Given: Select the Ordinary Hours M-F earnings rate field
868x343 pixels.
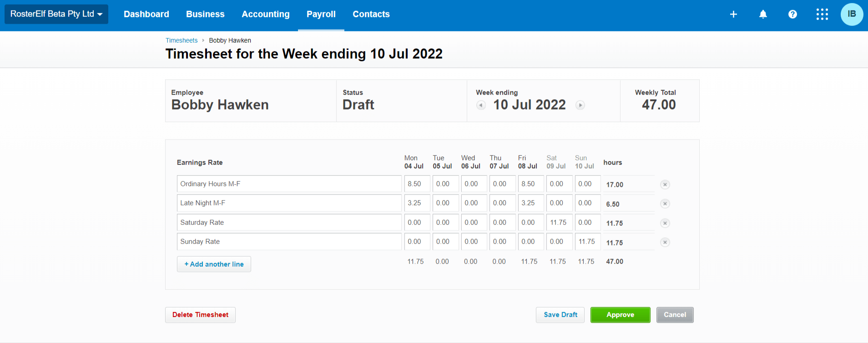Looking at the screenshot, I should (x=289, y=184).
